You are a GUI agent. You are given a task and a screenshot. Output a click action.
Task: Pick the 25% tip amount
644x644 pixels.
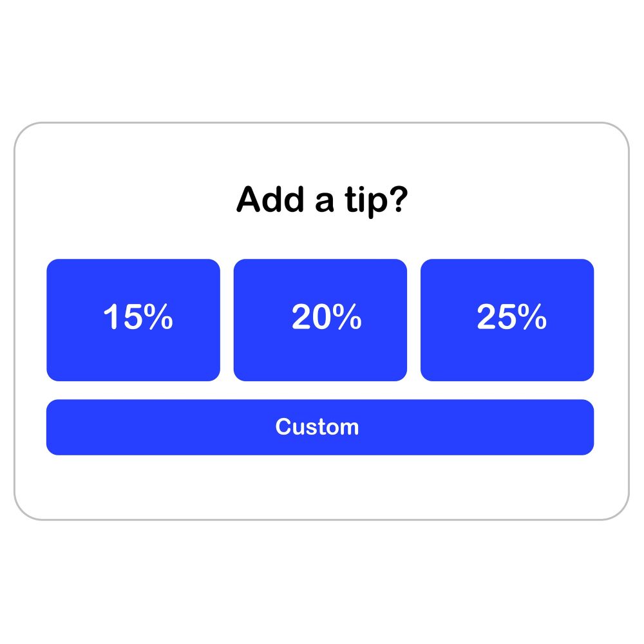(507, 320)
